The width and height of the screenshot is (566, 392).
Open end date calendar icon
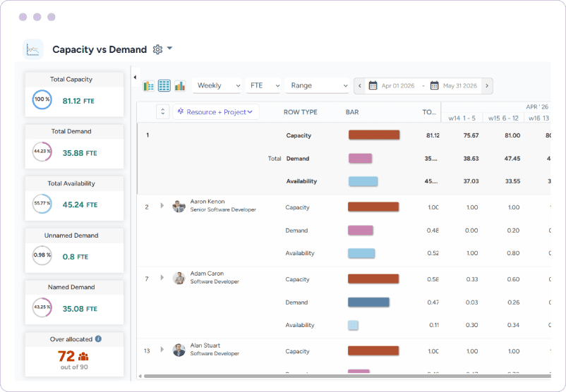click(x=435, y=86)
